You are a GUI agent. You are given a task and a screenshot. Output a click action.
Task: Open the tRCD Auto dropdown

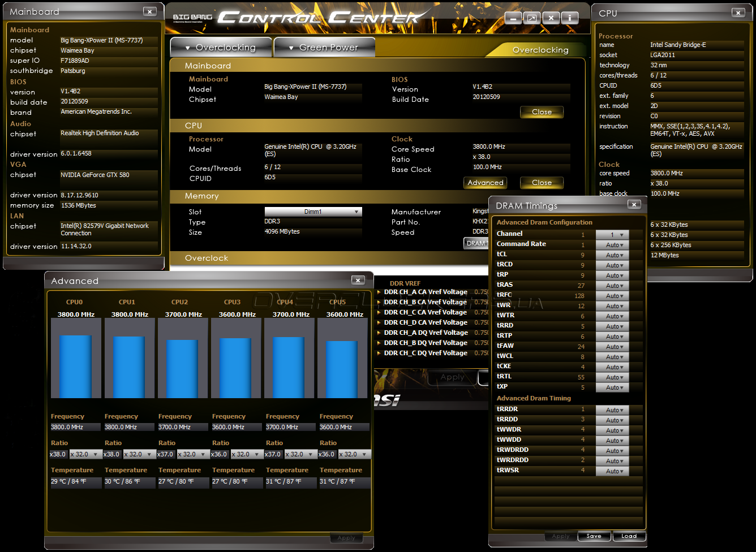point(612,265)
